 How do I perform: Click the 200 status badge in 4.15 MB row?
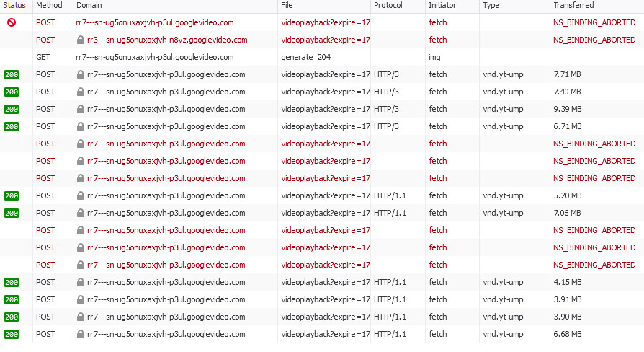tap(12, 283)
